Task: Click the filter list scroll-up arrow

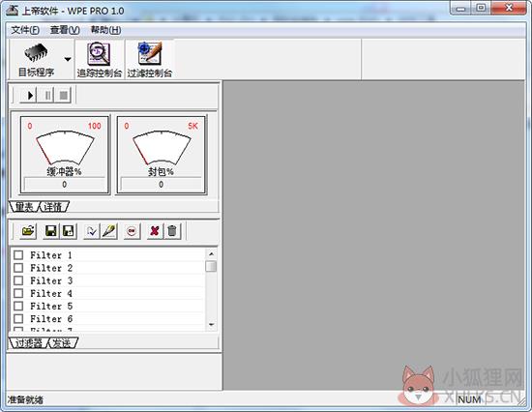Action: pyautogui.click(x=211, y=253)
